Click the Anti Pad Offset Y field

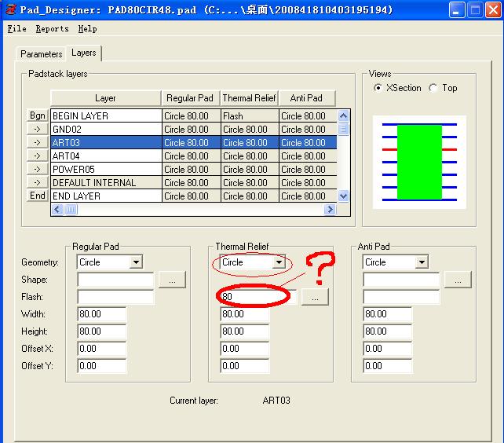pos(388,366)
